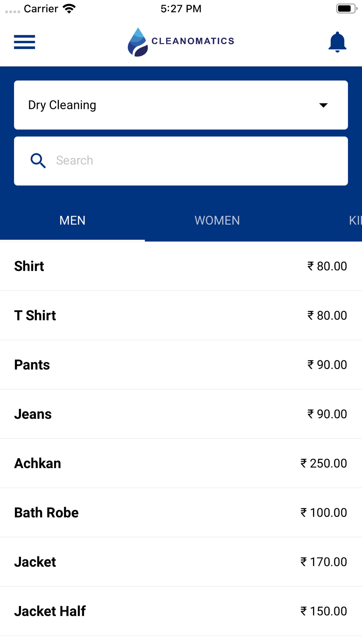This screenshot has width=362, height=644.
Task: Tap the Achkan list entry
Action: point(181,463)
